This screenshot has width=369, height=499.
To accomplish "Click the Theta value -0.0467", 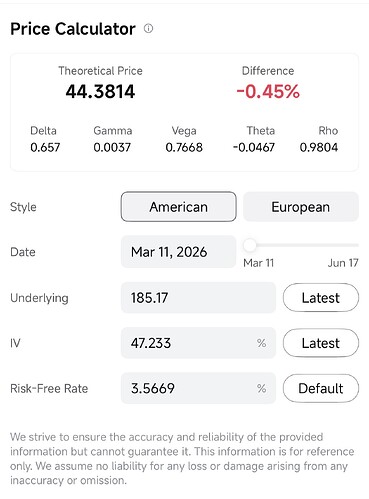I will 254,147.
